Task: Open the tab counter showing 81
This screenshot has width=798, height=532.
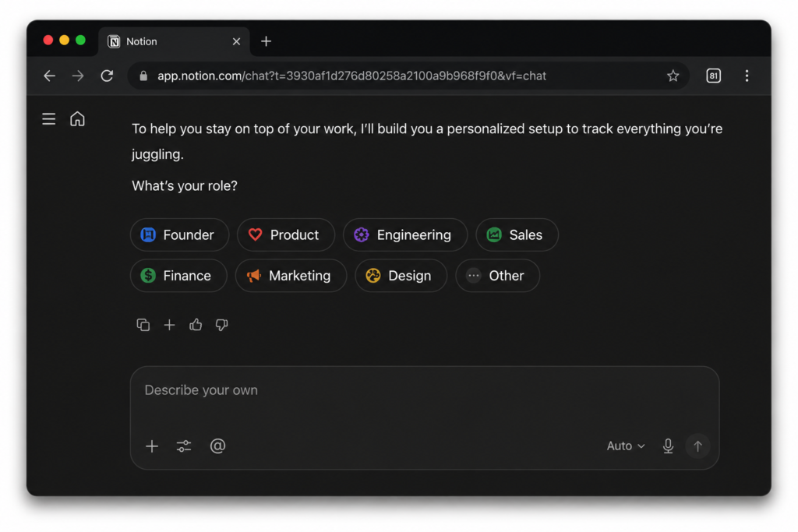Action: tap(714, 76)
